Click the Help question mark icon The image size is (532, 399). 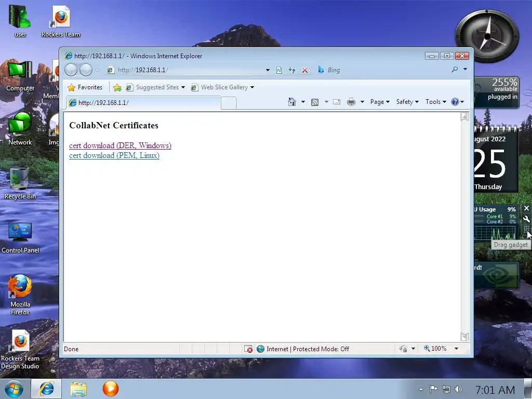click(x=455, y=102)
